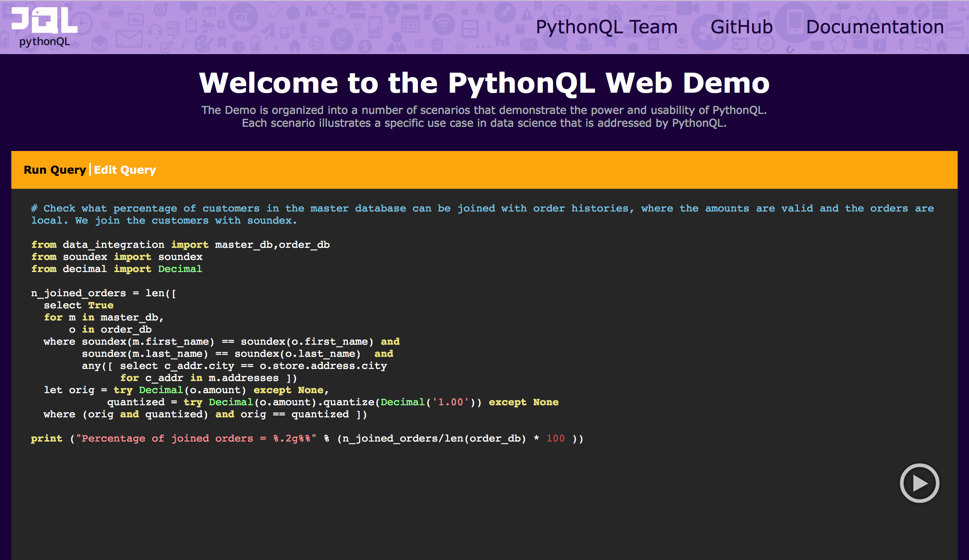Viewport: 969px width, 560px height.
Task: Click the 'Welcome to the PythonQL Web Demo' heading
Action: click(x=484, y=83)
